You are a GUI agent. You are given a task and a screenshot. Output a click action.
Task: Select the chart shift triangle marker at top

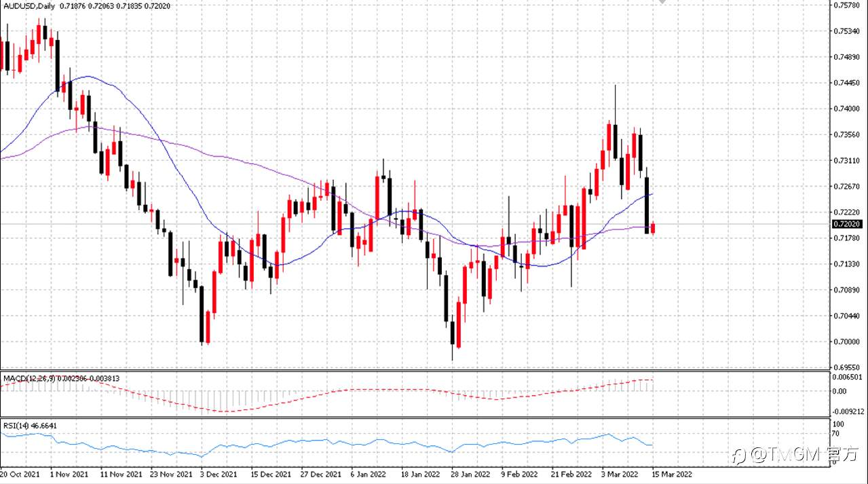664,3
